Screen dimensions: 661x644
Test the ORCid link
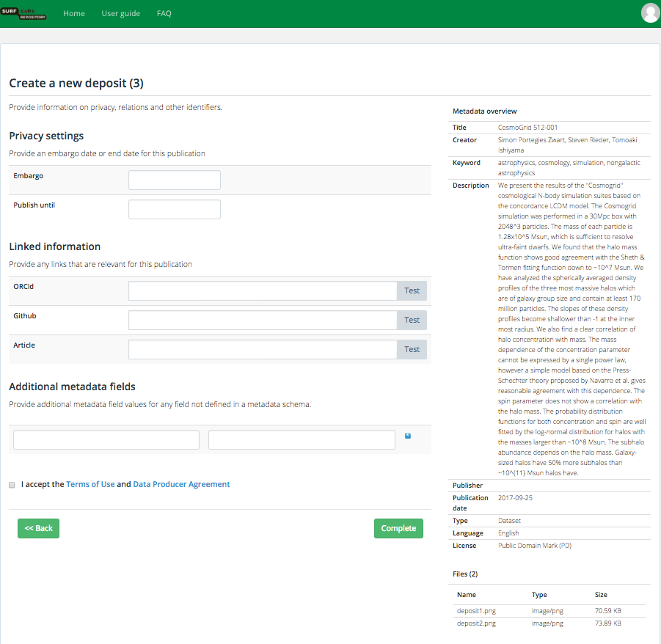412,290
